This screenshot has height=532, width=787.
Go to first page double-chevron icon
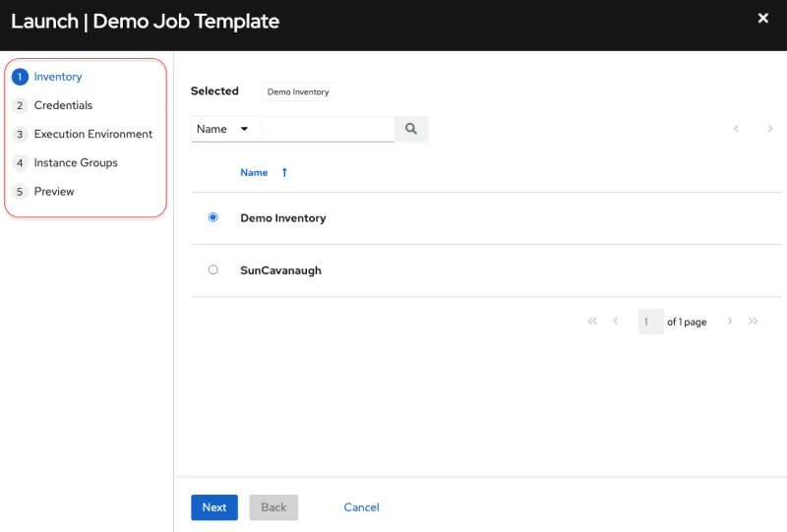(x=592, y=322)
